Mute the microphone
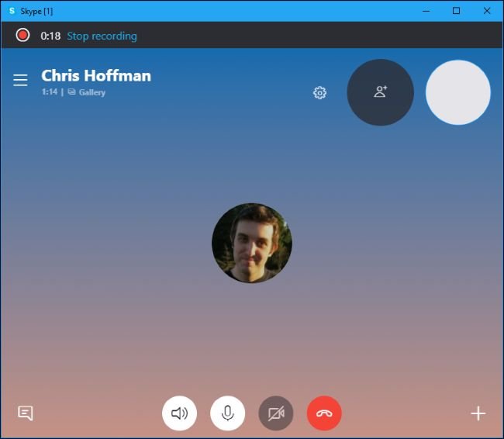Image resolution: width=504 pixels, height=439 pixels. pyautogui.click(x=227, y=413)
